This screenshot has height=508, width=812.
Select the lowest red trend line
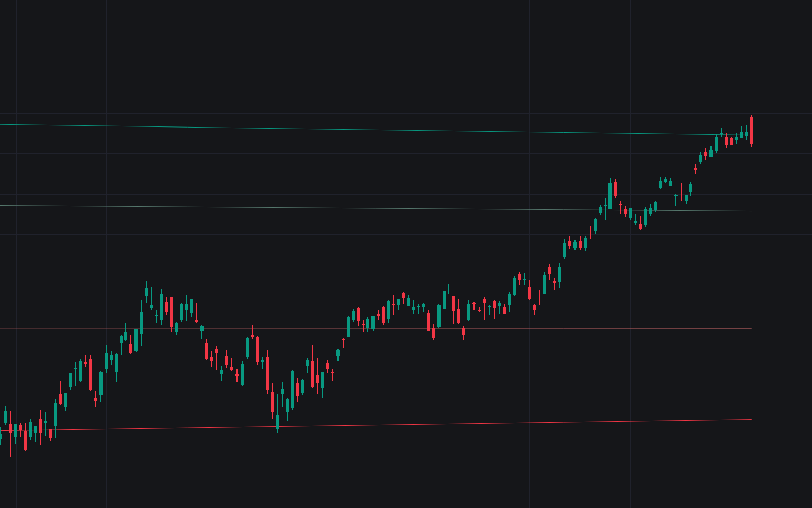[376, 425]
